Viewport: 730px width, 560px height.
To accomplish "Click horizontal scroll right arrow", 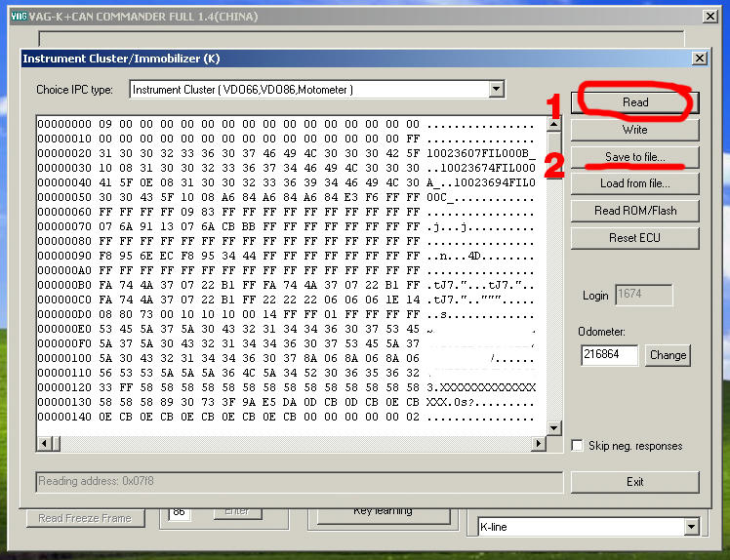I will (539, 444).
